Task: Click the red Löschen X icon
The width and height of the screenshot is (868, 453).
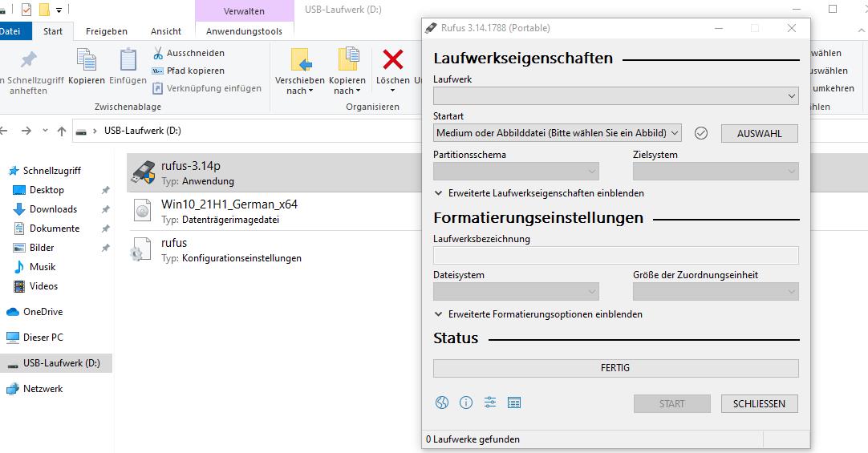Action: pos(393,59)
